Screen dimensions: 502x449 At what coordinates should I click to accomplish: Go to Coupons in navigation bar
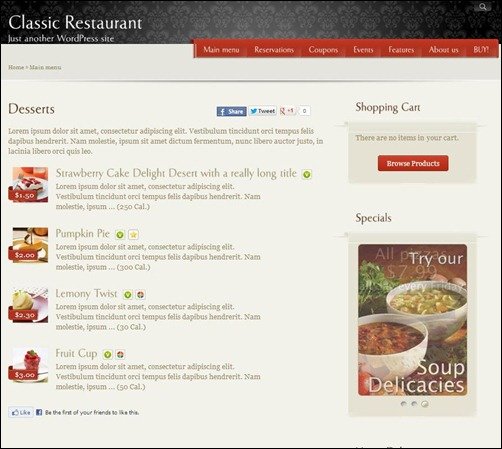click(323, 50)
